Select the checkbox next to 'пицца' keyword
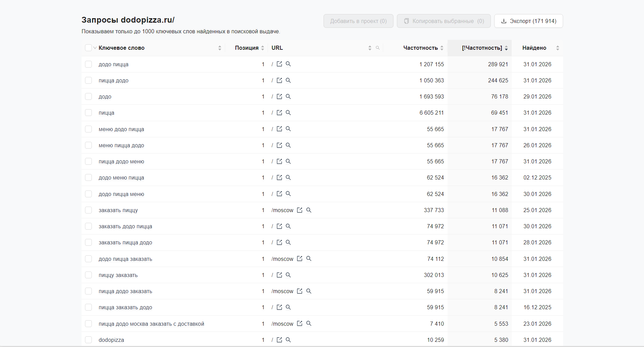The height and width of the screenshot is (347, 644). coord(88,113)
